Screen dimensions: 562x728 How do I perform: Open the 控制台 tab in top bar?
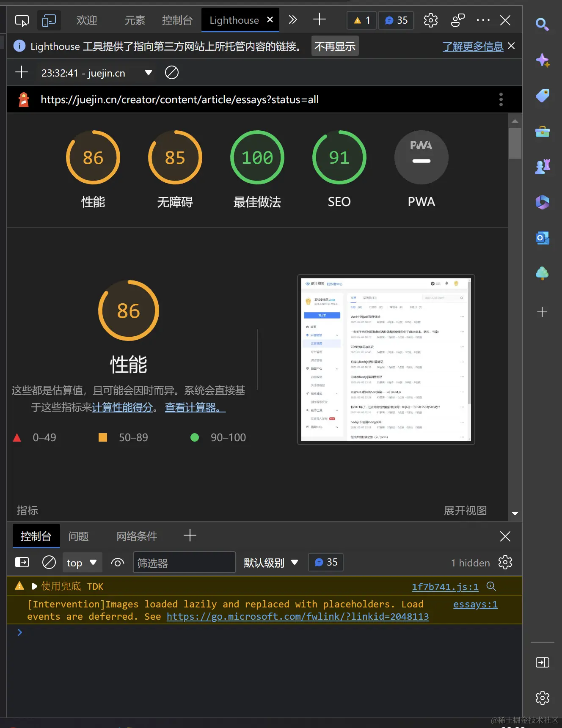click(x=177, y=20)
